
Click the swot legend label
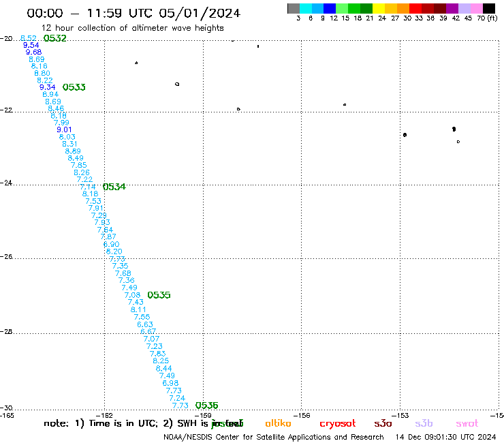(x=467, y=423)
